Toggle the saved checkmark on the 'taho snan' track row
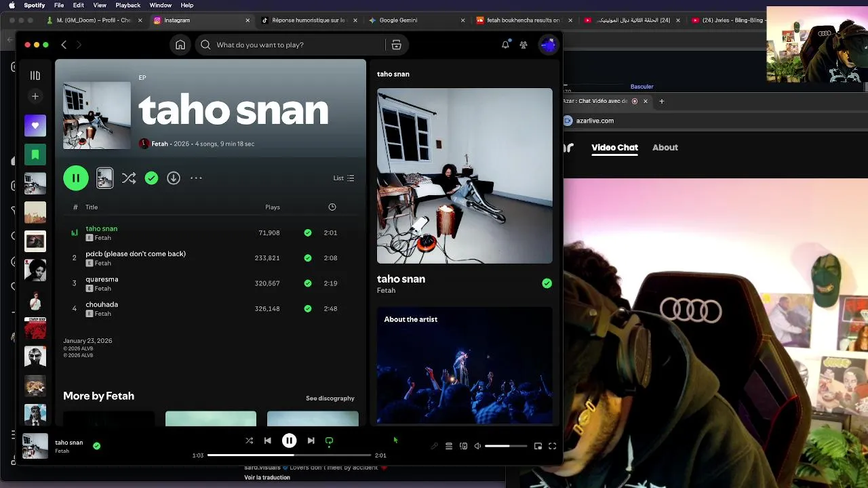 tap(308, 232)
